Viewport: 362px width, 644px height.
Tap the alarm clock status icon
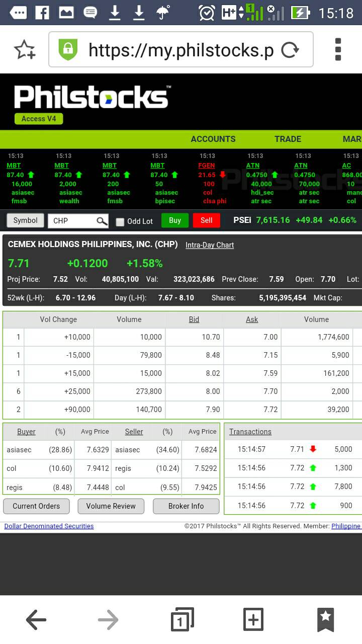[x=207, y=12]
